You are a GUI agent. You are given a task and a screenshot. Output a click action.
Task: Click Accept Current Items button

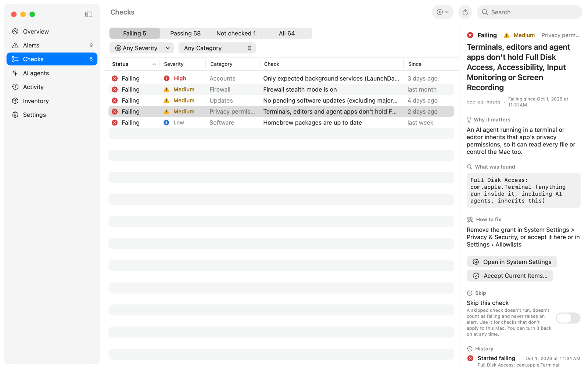click(510, 276)
